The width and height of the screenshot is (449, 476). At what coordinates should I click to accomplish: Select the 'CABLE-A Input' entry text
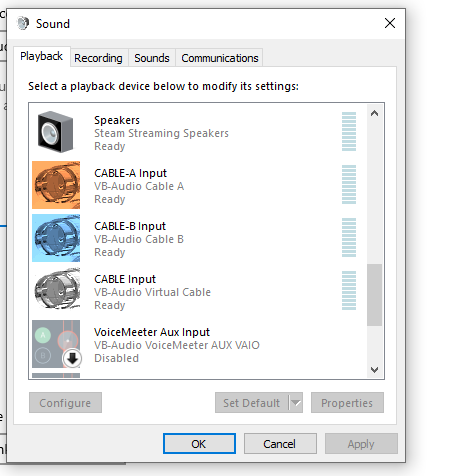click(130, 173)
